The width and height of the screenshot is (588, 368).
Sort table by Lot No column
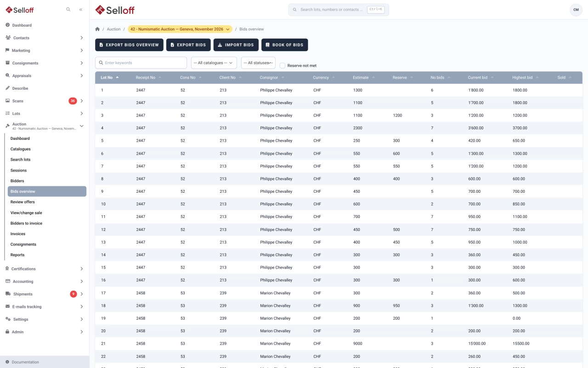click(110, 77)
